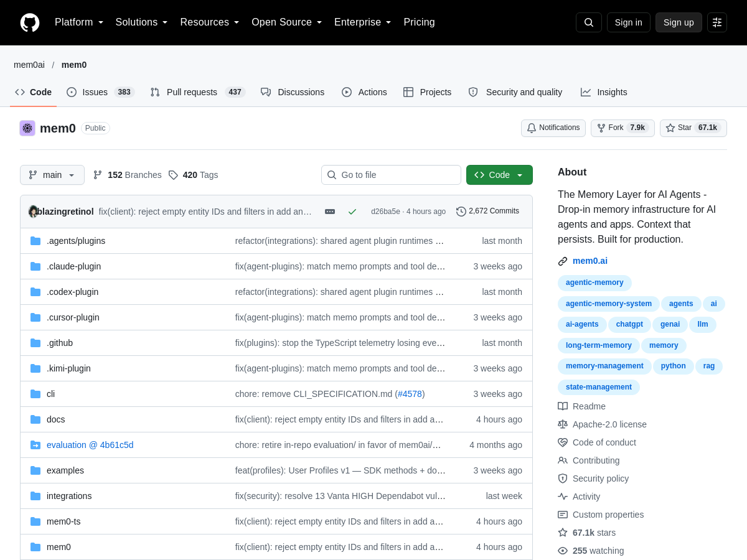This screenshot has height=560, width=747.
Task: Click the Sign in button
Action: pyautogui.click(x=629, y=22)
